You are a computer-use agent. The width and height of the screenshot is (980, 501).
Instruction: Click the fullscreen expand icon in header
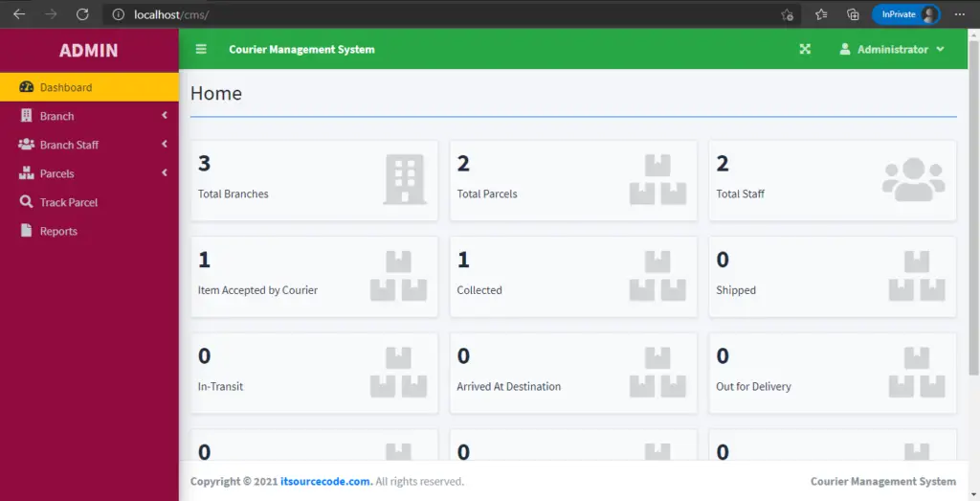(805, 49)
